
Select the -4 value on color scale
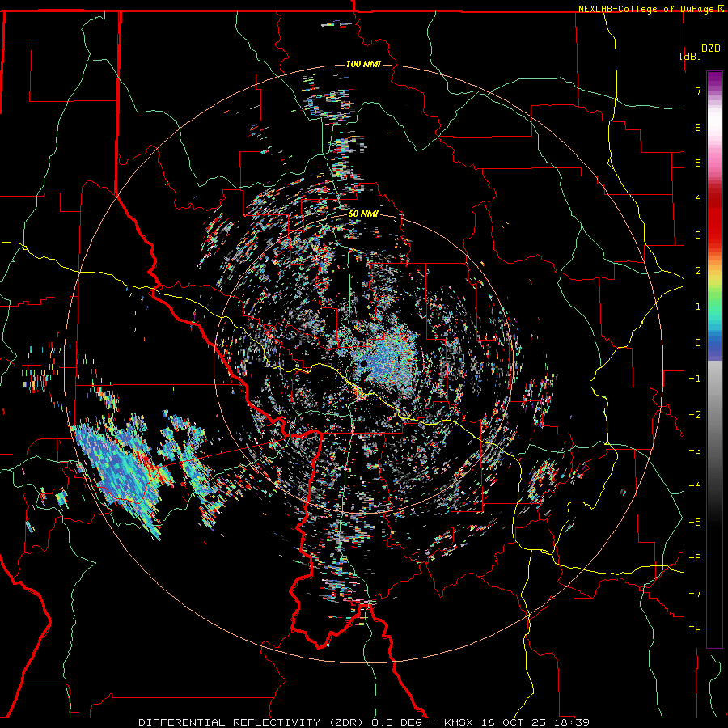click(695, 485)
